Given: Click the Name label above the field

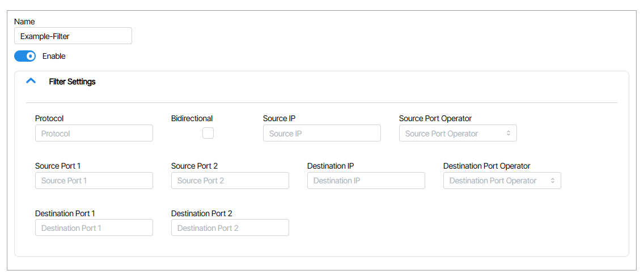Looking at the screenshot, I should click(24, 22).
